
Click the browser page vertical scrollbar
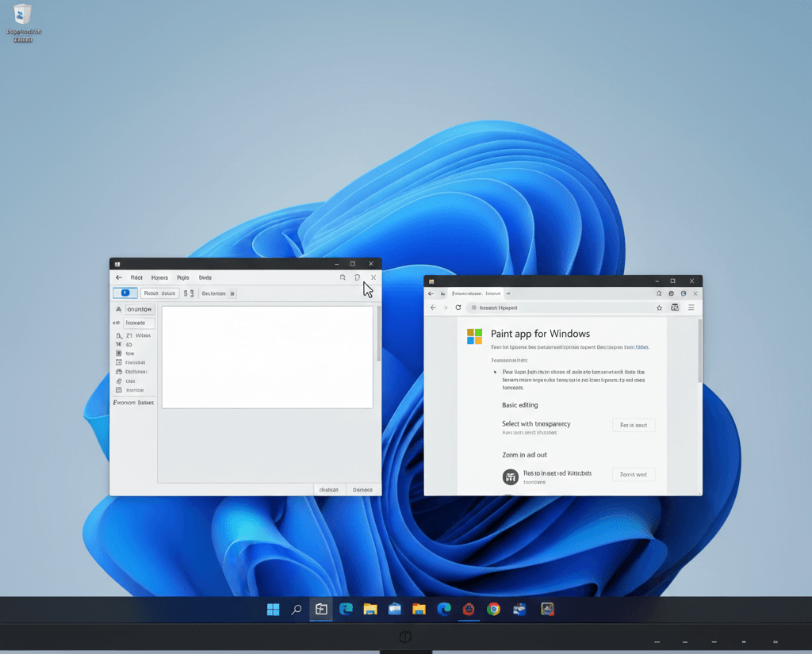click(699, 349)
